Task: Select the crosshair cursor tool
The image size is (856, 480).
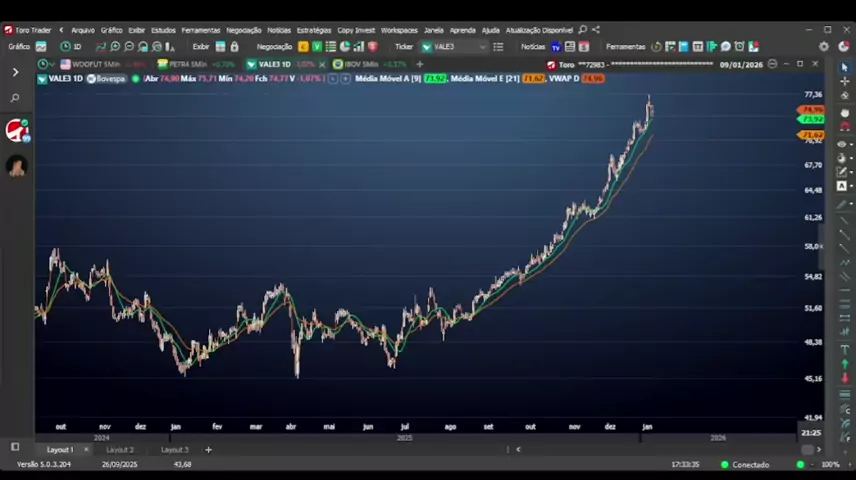Action: click(x=845, y=81)
